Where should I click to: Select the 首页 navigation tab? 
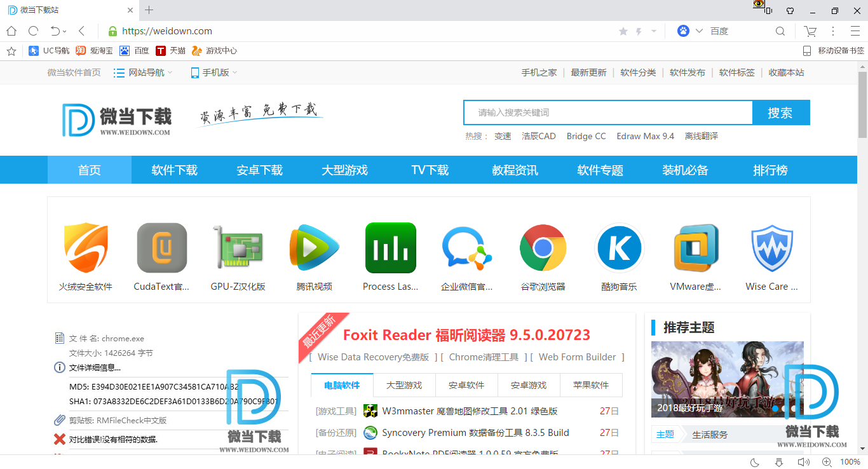[x=90, y=170]
